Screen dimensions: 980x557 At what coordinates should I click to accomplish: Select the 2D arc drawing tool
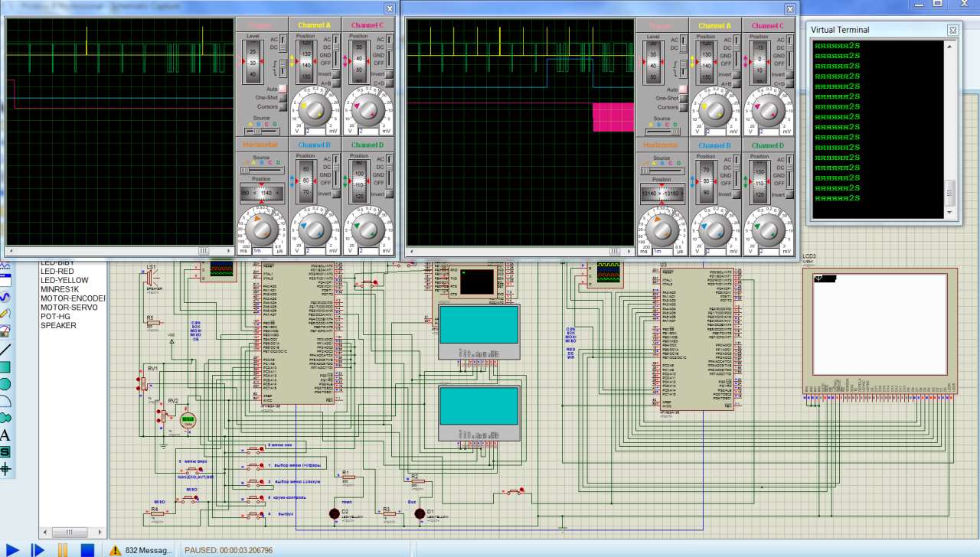coord(5,400)
